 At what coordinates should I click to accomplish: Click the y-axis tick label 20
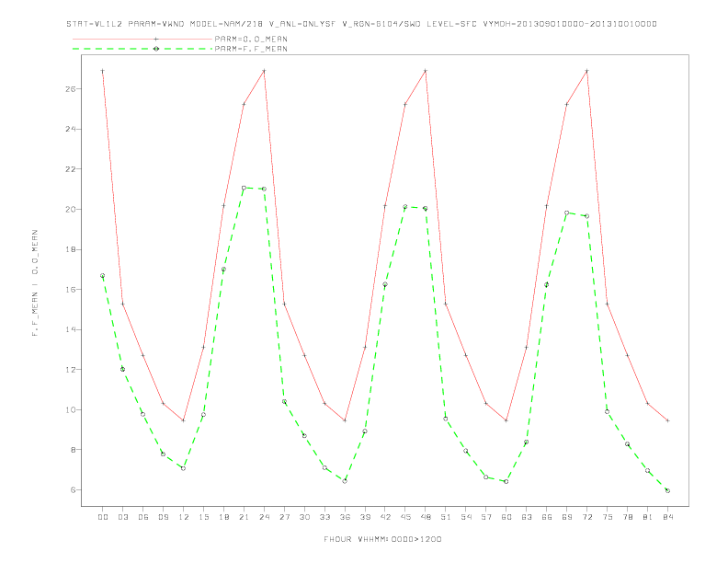[x=71, y=209]
